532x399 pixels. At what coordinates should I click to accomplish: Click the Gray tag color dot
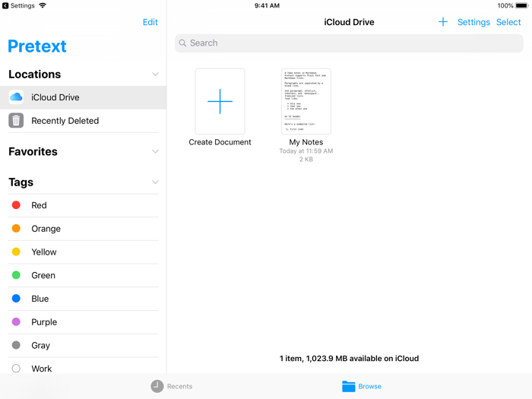(16, 345)
